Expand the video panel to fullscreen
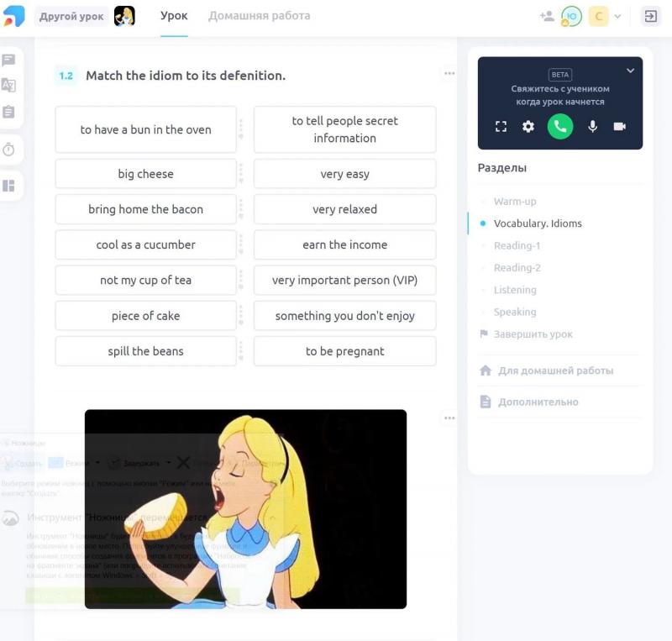 501,127
